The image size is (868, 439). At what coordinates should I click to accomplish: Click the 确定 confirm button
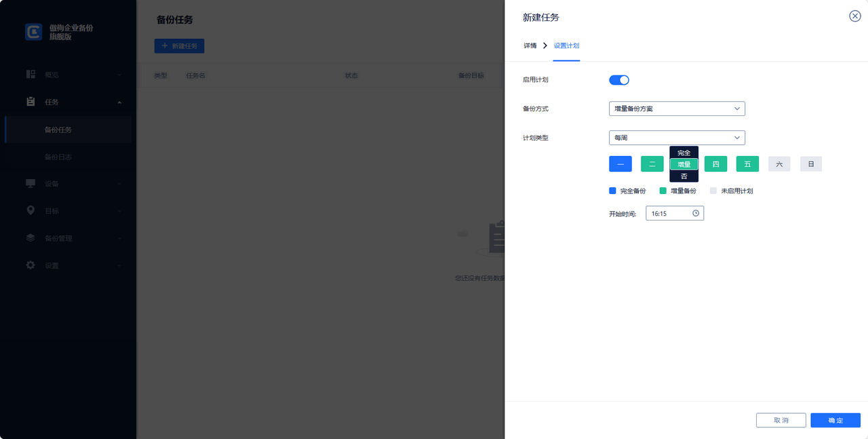835,420
